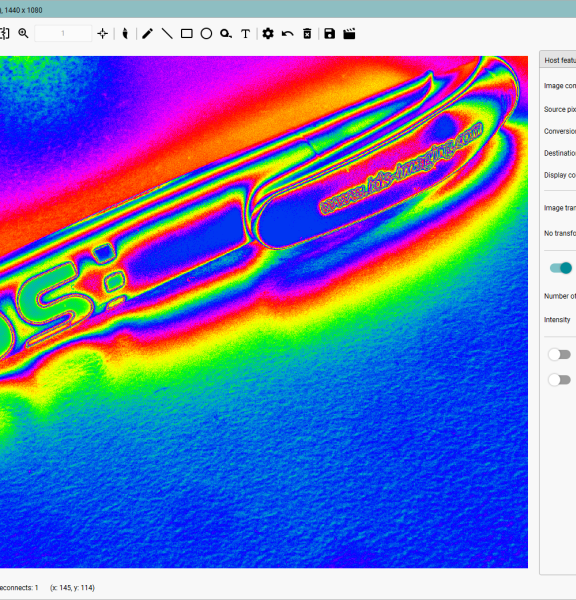Click the pen color feather icon
Image resolution: width=576 pixels, height=600 pixels.
125,34
